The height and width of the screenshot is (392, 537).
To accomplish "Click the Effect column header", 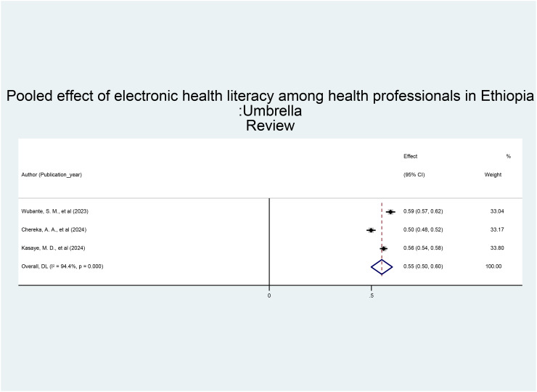I will (410, 156).
